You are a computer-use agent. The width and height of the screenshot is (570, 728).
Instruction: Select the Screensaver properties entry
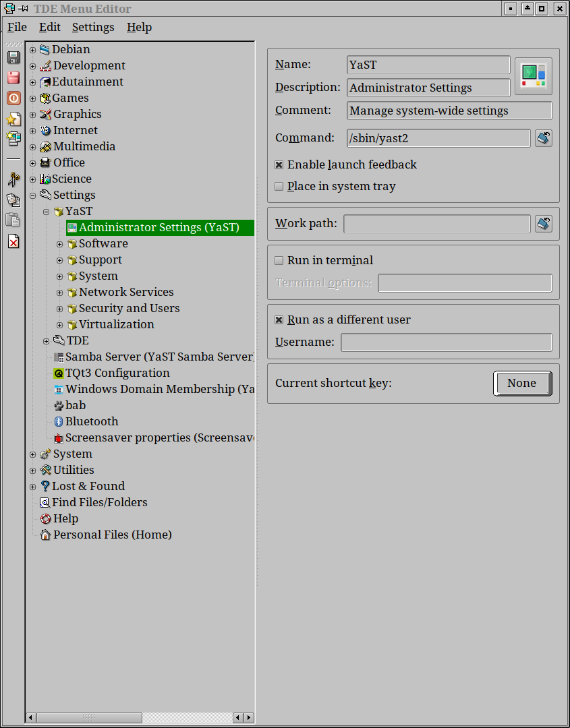click(154, 438)
